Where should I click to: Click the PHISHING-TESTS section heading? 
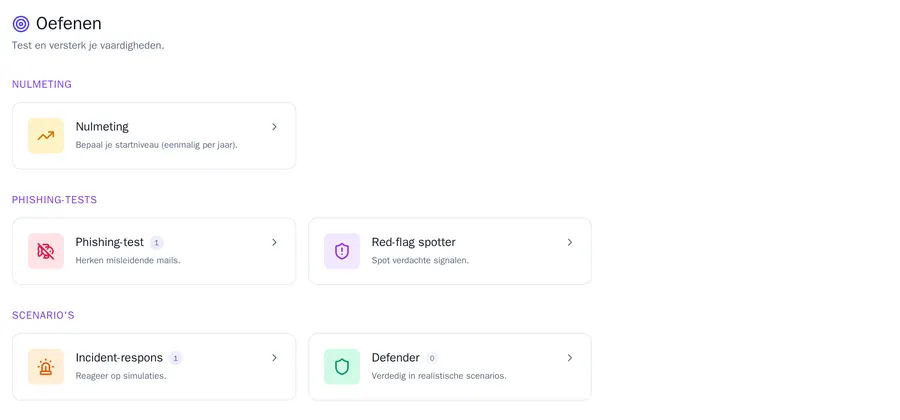tap(55, 200)
